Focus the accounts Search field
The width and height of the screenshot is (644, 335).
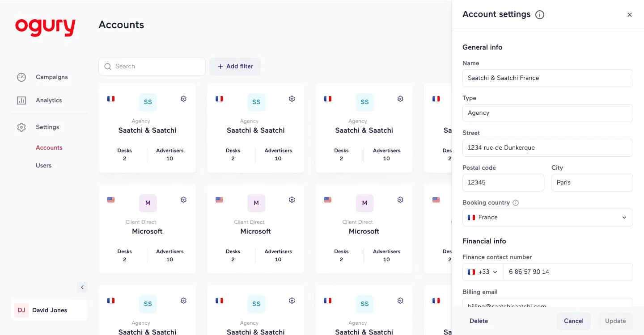[x=152, y=67]
